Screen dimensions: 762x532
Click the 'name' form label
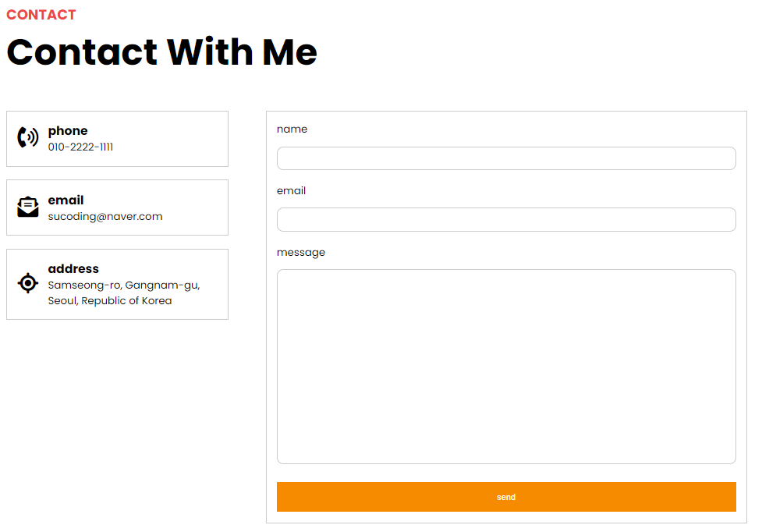tap(292, 129)
